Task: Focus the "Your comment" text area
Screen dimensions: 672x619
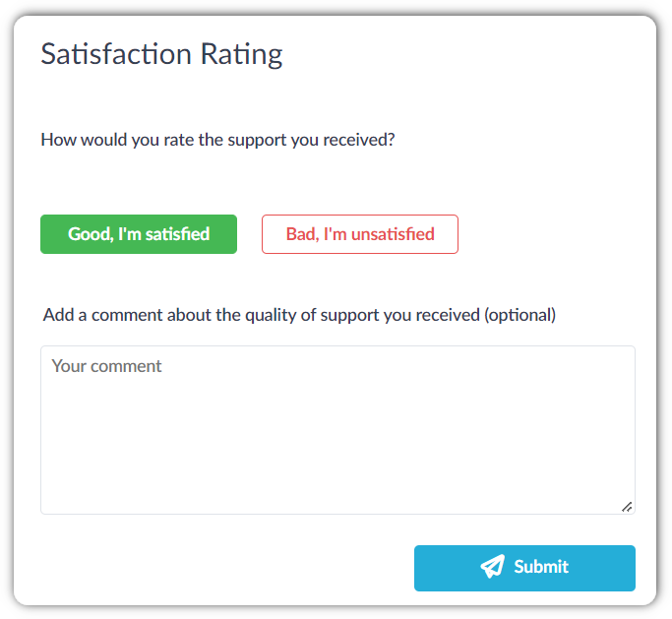Action: 337,429
